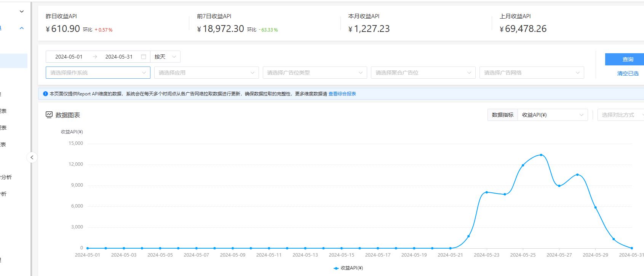Click the 上月收益API value ¥69,478.26

[523, 29]
